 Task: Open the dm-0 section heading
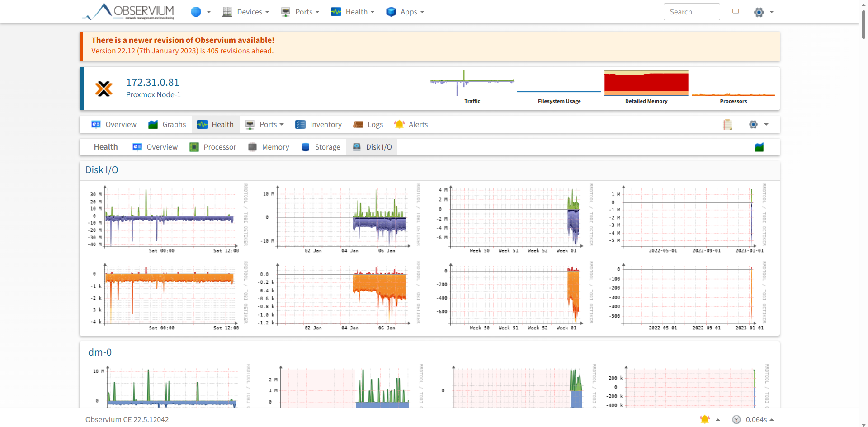coord(100,352)
